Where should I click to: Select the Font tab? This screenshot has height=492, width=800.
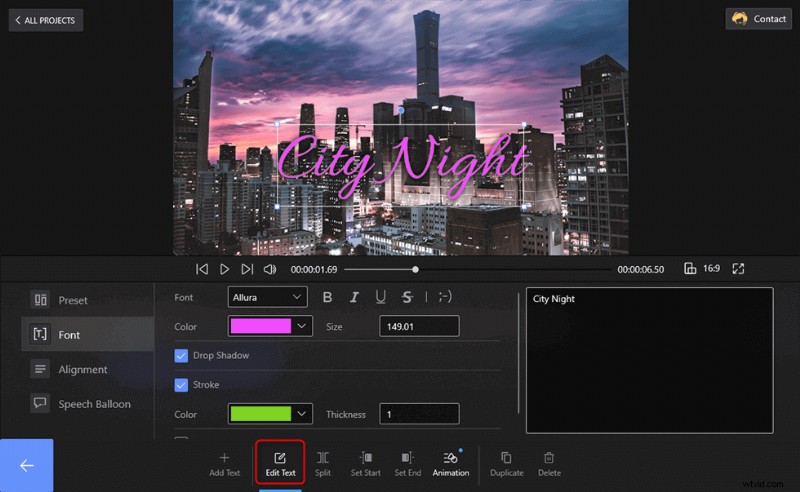[87, 334]
